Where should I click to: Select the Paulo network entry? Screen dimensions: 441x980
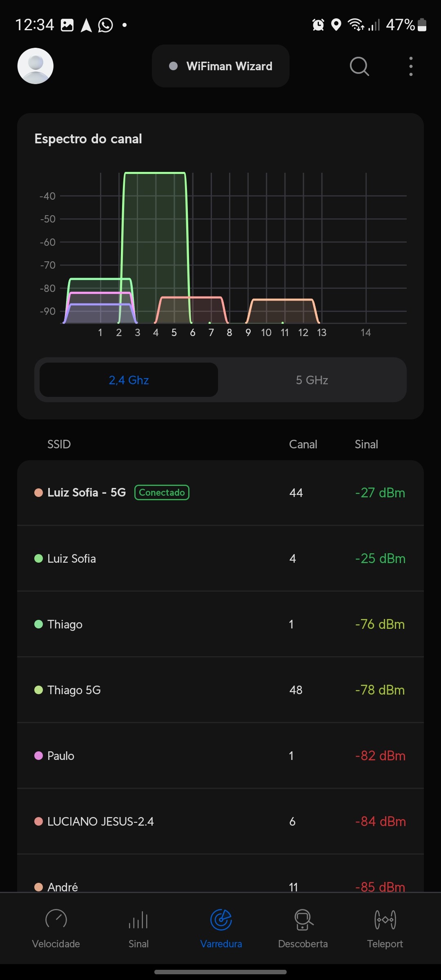(220, 756)
